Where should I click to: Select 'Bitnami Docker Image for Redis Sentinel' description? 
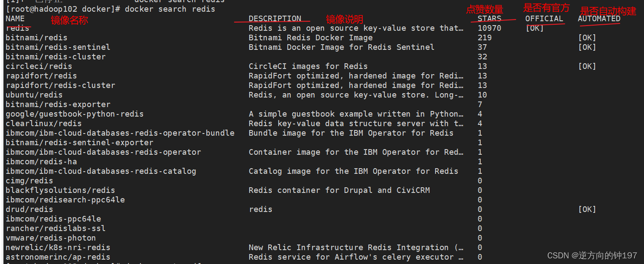point(342,47)
